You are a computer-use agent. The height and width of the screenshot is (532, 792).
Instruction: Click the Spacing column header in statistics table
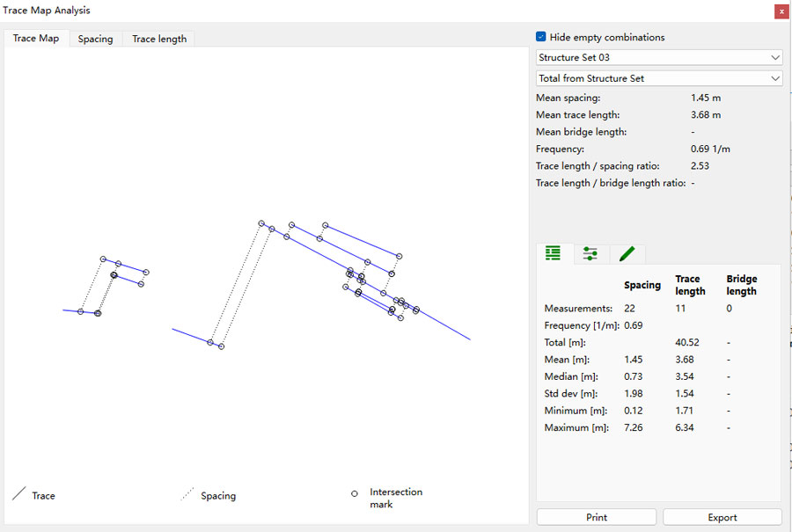click(642, 285)
